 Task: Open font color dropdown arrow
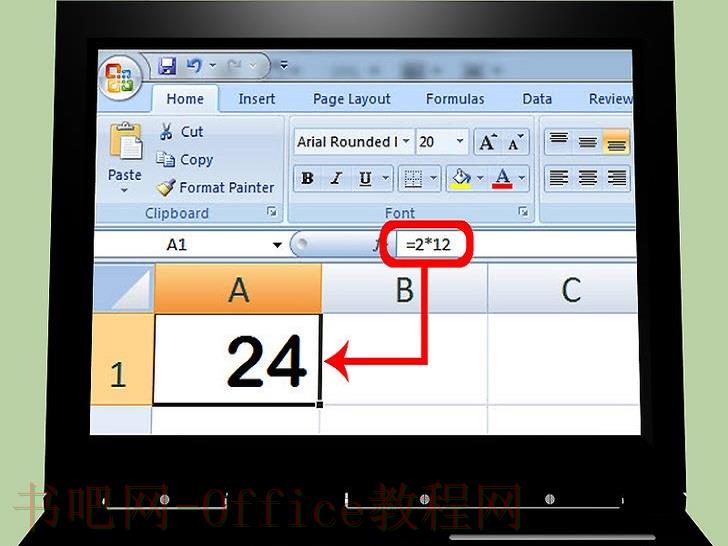pos(522,178)
